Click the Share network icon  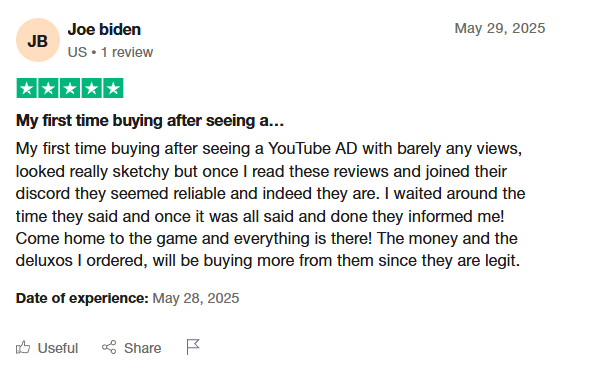pos(109,347)
